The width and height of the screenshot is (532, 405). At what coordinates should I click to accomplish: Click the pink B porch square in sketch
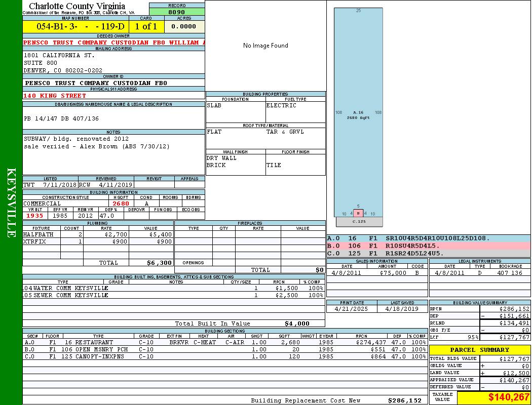(358, 213)
